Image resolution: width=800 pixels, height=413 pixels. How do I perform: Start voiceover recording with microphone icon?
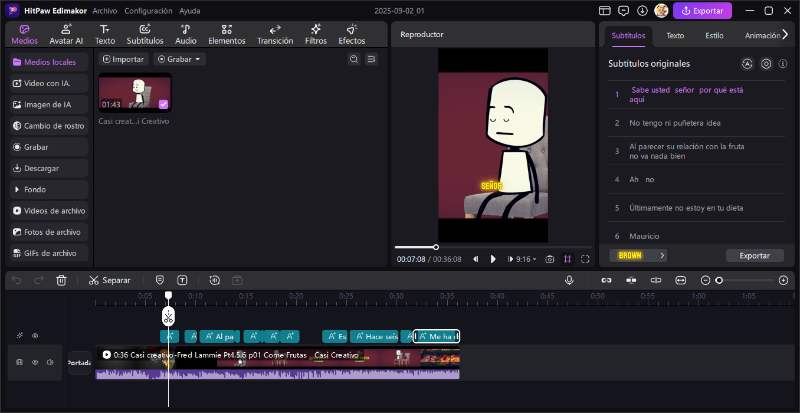pyautogui.click(x=569, y=280)
